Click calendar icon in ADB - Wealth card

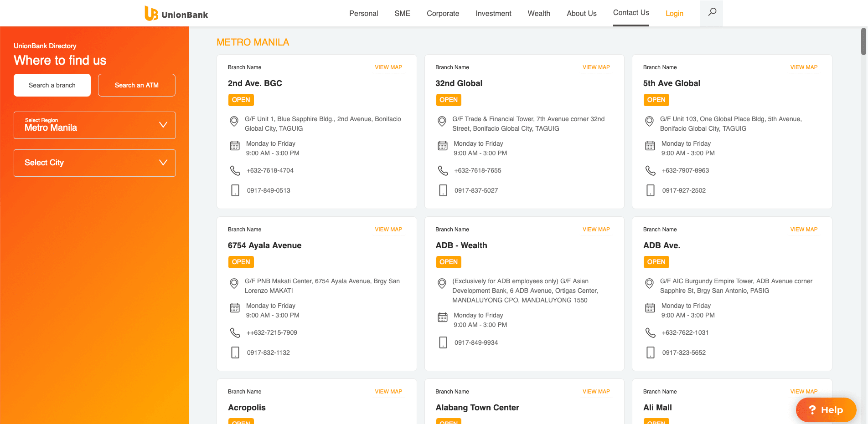tap(443, 317)
